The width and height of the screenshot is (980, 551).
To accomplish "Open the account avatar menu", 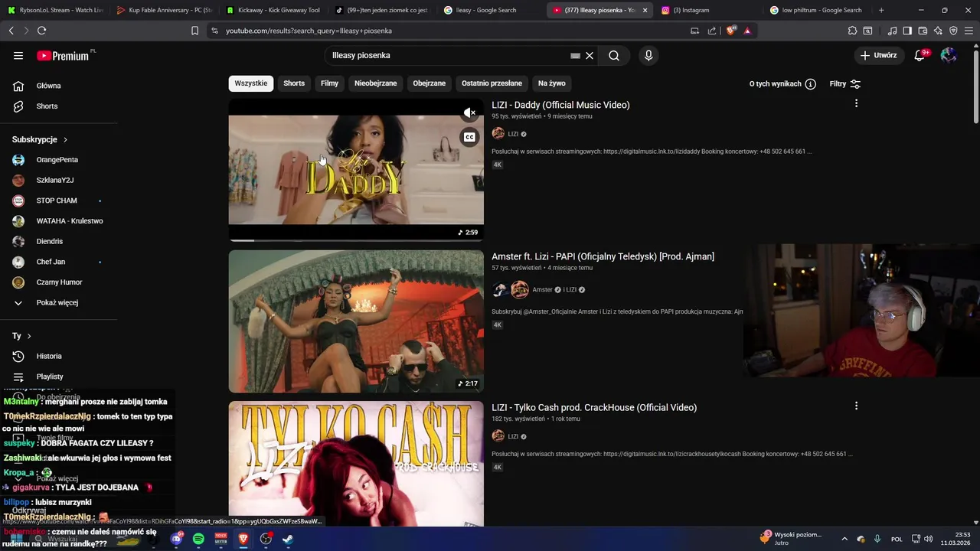I will click(949, 55).
